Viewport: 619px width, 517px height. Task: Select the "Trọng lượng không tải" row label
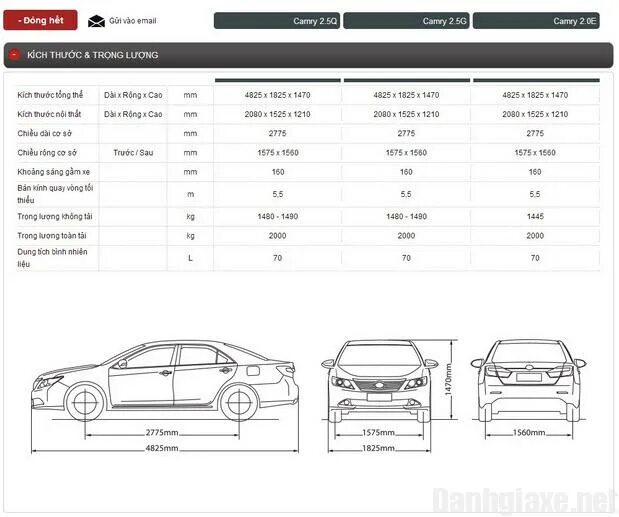coord(54,217)
